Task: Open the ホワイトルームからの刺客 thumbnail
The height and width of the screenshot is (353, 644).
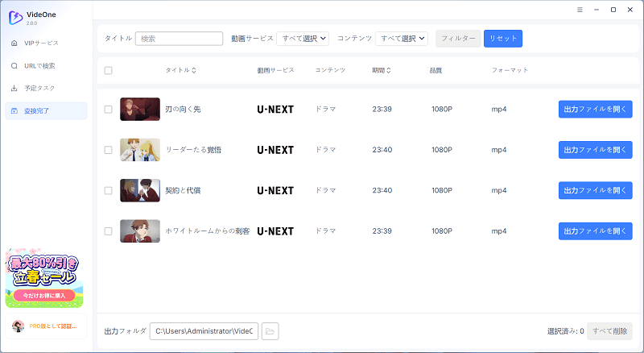Action: (x=140, y=231)
